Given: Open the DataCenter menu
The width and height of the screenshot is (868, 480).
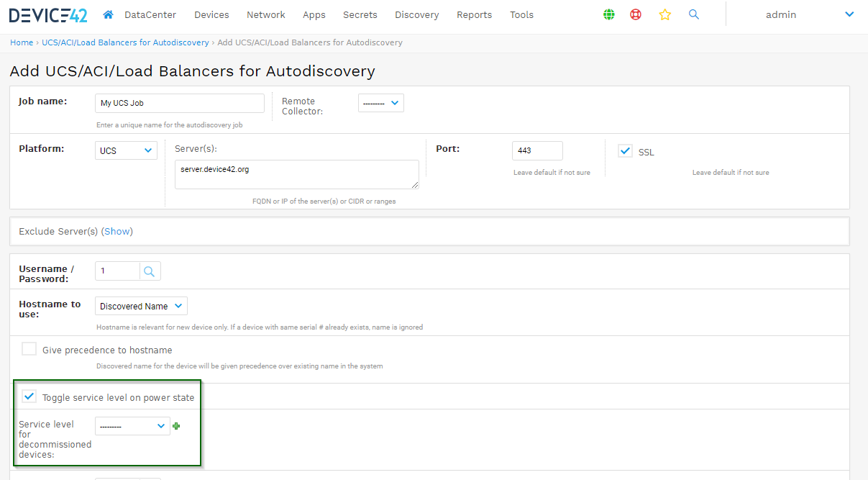Looking at the screenshot, I should tap(150, 14).
